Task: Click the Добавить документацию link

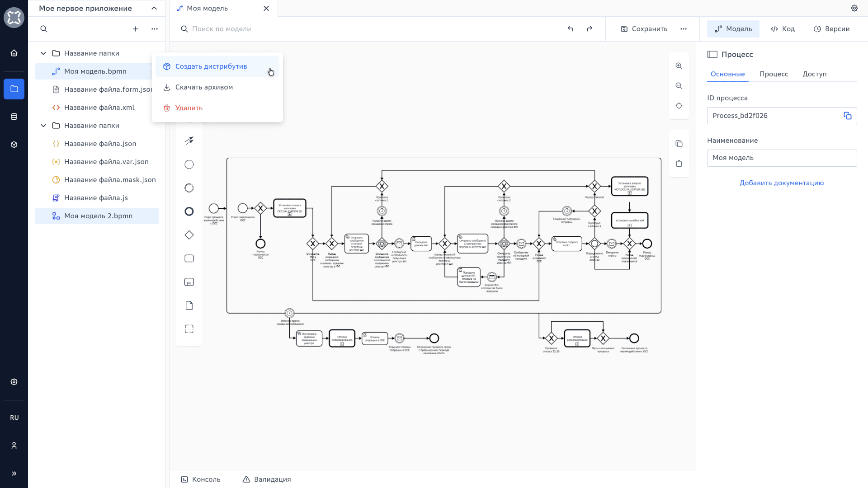Action: coord(781,183)
